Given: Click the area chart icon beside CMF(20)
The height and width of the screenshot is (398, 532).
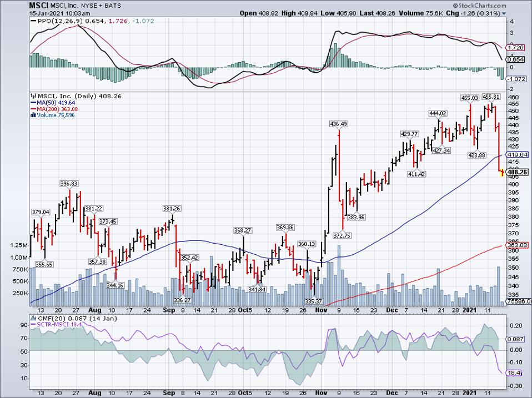Looking at the screenshot, I should click(x=33, y=318).
